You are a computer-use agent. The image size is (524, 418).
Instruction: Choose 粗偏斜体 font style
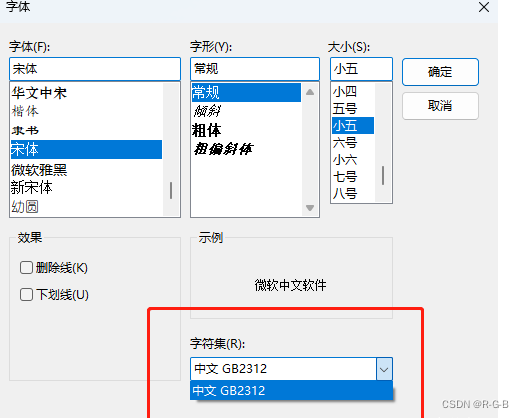tap(246, 149)
